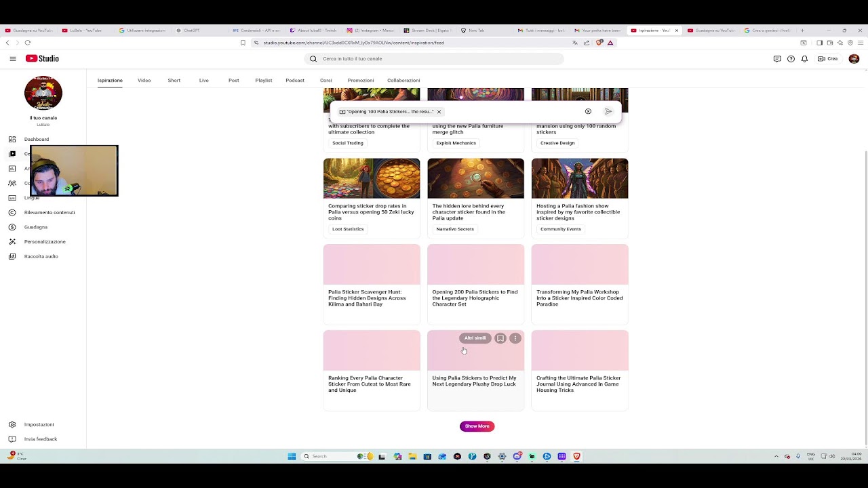
Task: Click the 'Narrative Secrets' tag
Action: pyautogui.click(x=455, y=229)
